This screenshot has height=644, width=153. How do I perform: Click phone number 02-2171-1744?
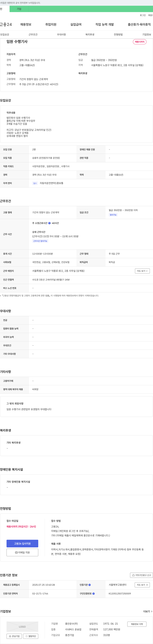click(x=40, y=593)
